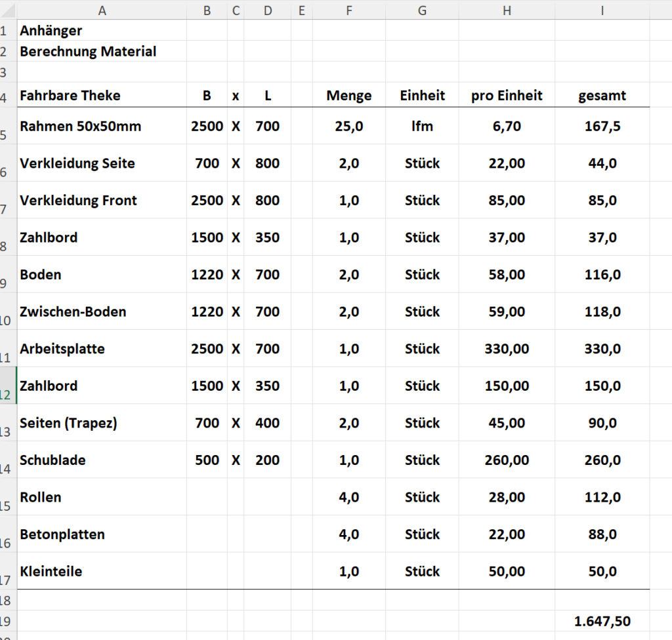Select the gesamt header cell
Image resolution: width=672 pixels, height=640 pixels.
click(602, 95)
